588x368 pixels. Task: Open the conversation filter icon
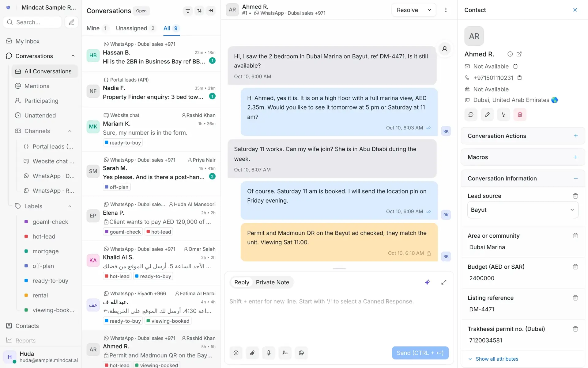click(188, 11)
